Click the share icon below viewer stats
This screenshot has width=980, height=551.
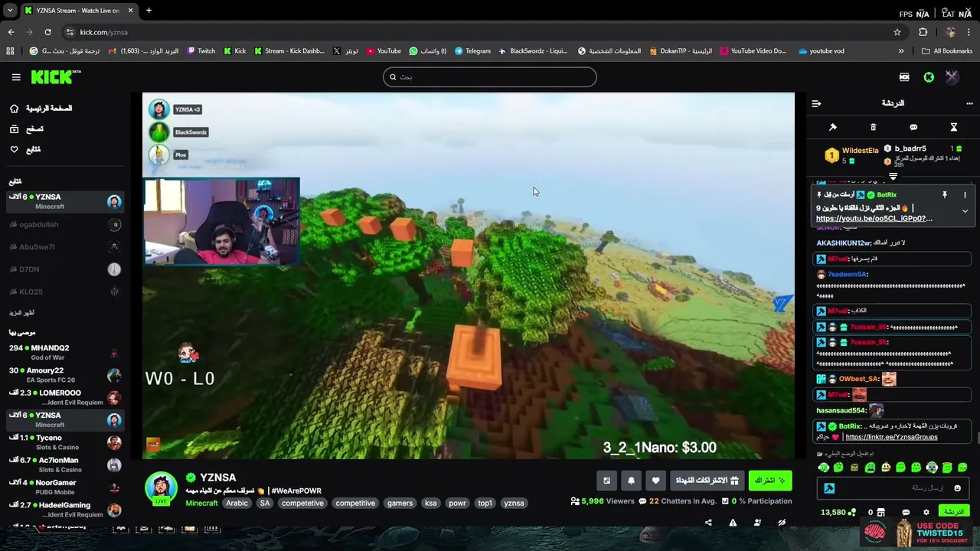[x=708, y=523]
